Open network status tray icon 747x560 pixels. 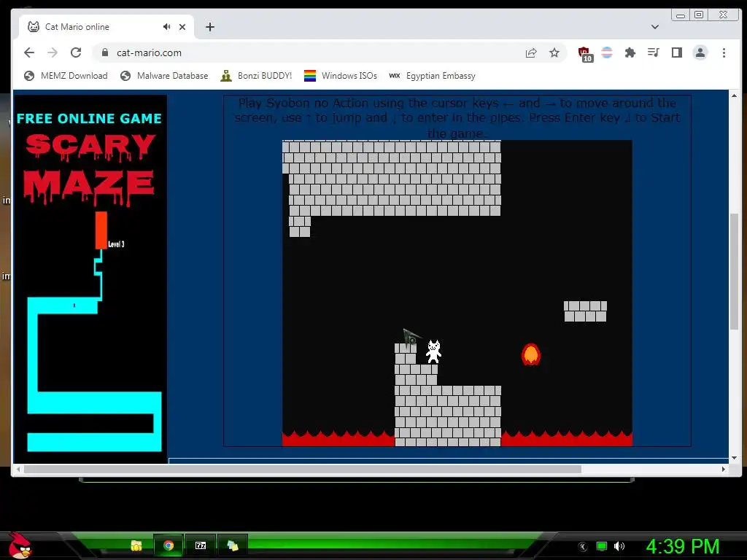tap(602, 546)
